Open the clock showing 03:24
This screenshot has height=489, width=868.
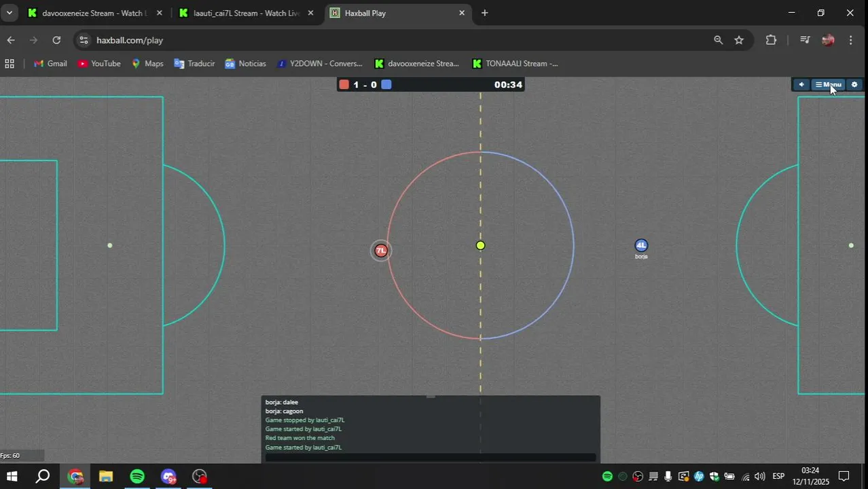pos(810,476)
